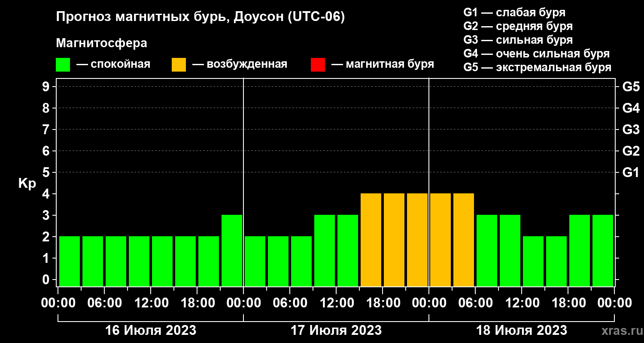Click the '— возбужденная' legend label
The image size is (644, 343).
click(240, 64)
